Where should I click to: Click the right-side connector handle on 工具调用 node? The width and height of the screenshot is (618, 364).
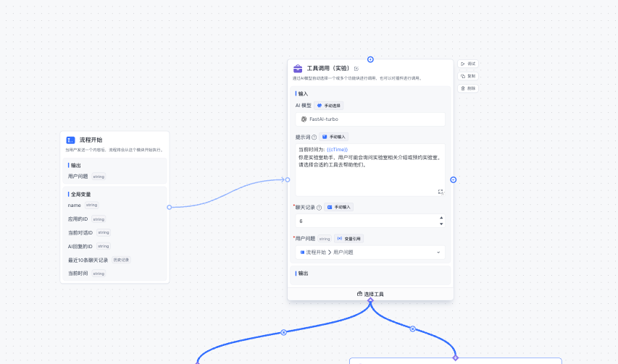(453, 179)
